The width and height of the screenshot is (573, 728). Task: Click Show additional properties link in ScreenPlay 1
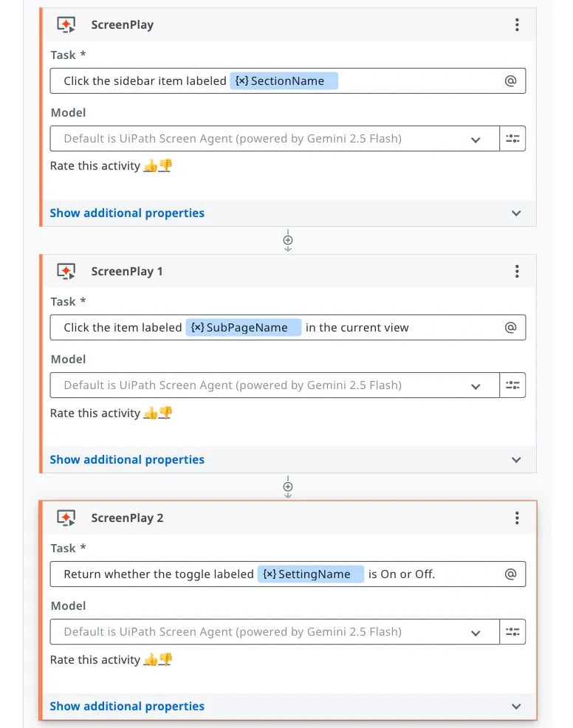tap(127, 460)
